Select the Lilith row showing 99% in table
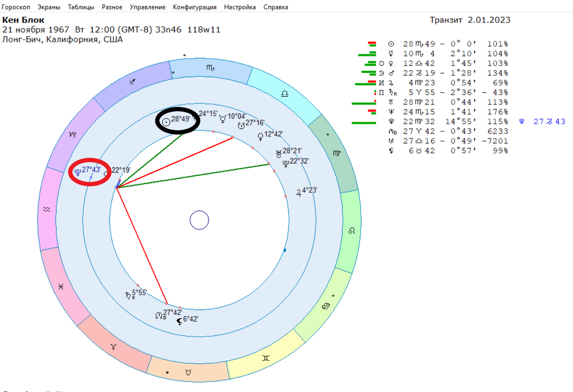Viewport: 573px width, 392px height. 449,151
